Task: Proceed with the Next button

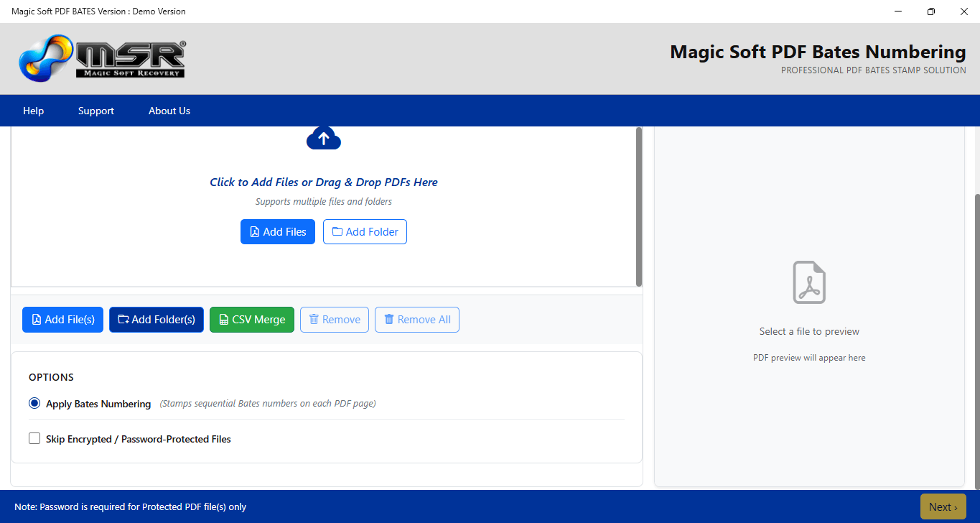Action: (x=943, y=506)
